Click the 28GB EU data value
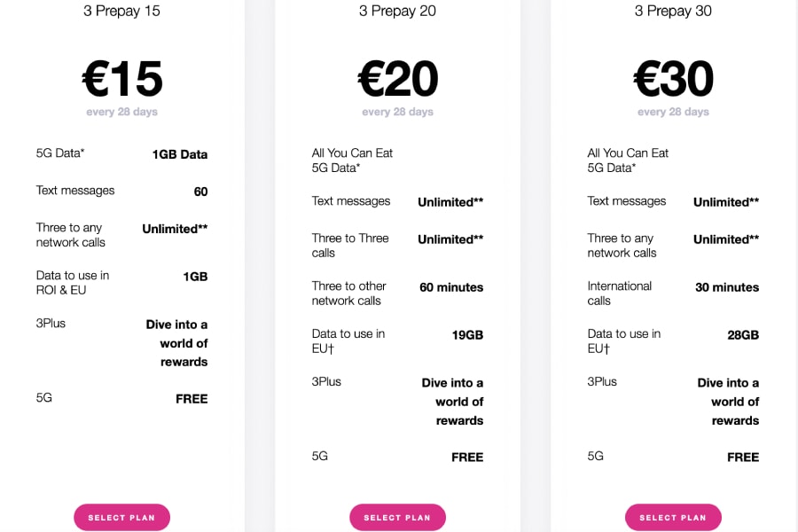Screen dimensions: 798x532 pyautogui.click(x=743, y=335)
